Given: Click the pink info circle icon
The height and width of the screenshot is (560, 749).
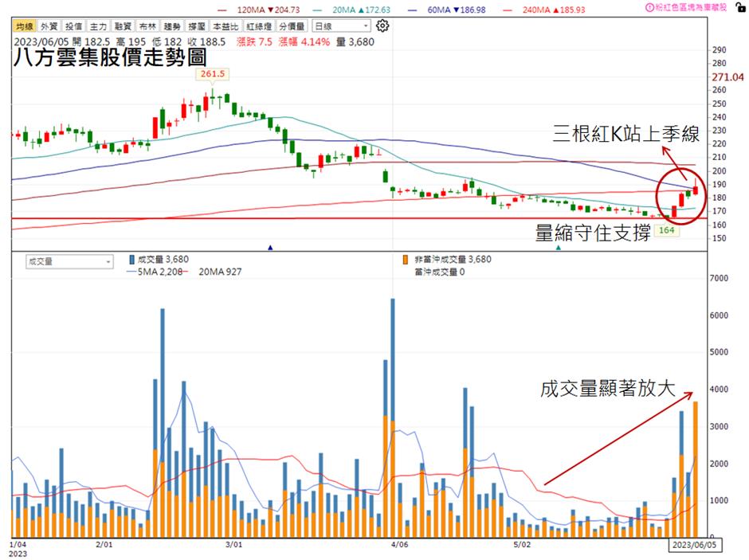Looking at the screenshot, I should tap(649, 7).
